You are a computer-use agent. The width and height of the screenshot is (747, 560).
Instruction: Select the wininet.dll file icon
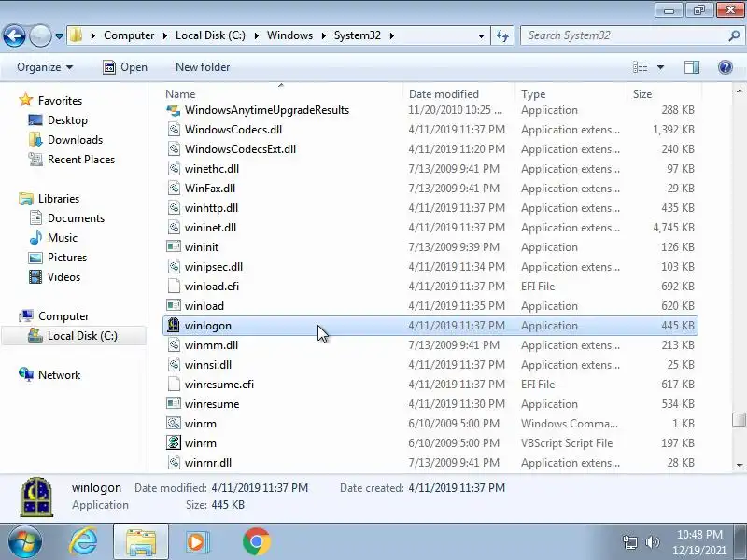tap(174, 228)
